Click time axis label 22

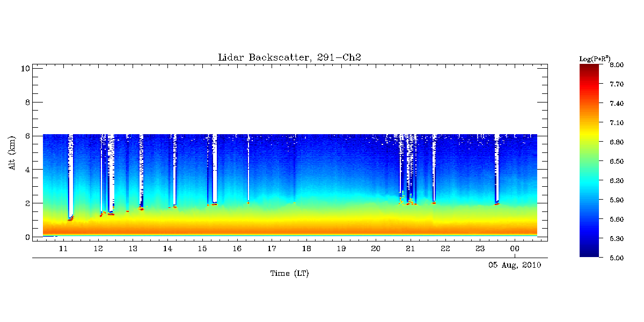[445, 249]
